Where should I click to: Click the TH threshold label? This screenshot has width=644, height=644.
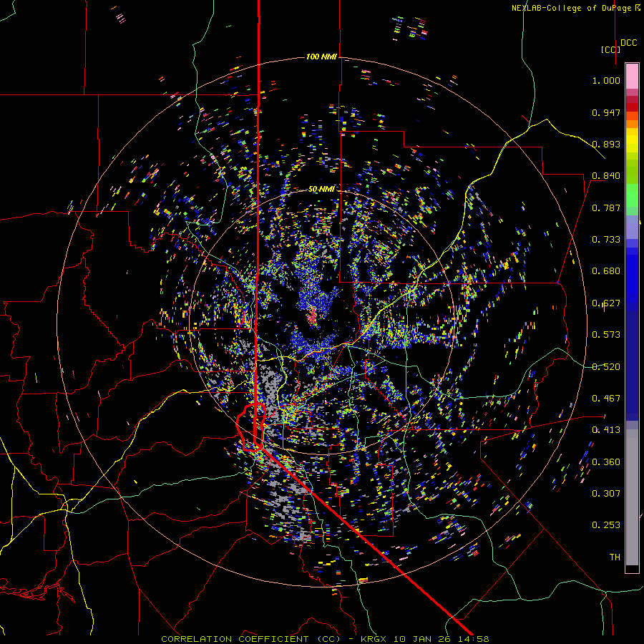pyautogui.click(x=615, y=557)
